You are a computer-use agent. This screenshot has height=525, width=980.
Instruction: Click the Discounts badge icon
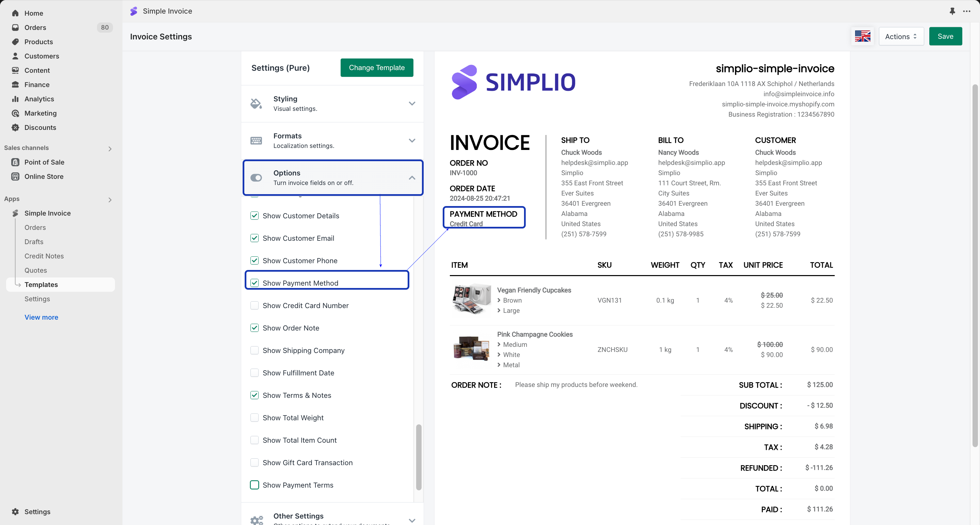15,128
